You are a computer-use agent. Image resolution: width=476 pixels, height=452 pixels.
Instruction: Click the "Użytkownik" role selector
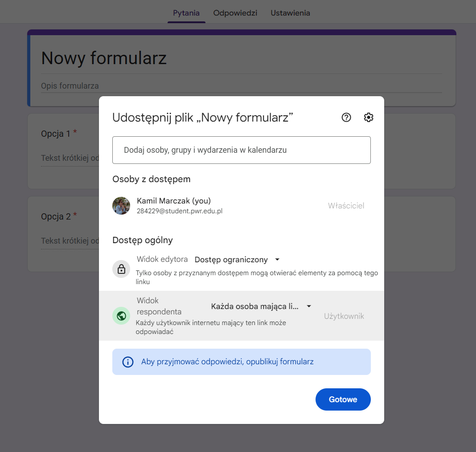click(x=344, y=316)
